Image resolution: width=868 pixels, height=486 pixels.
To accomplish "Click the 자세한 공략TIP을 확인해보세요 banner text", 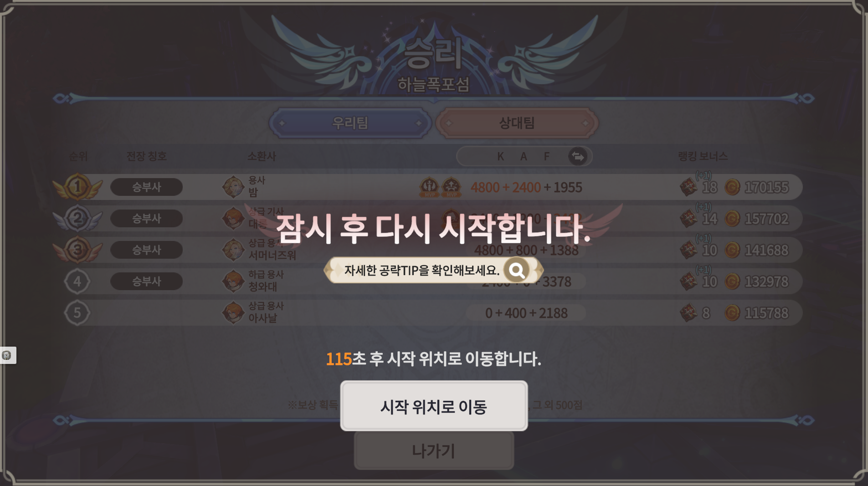I will (421, 270).
